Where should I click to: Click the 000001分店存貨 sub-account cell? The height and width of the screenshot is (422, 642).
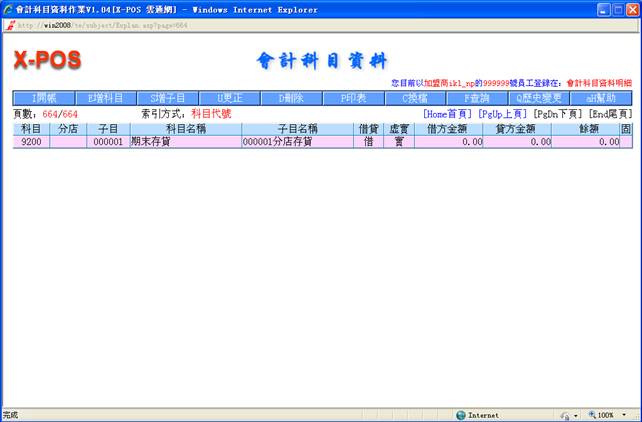click(x=297, y=142)
